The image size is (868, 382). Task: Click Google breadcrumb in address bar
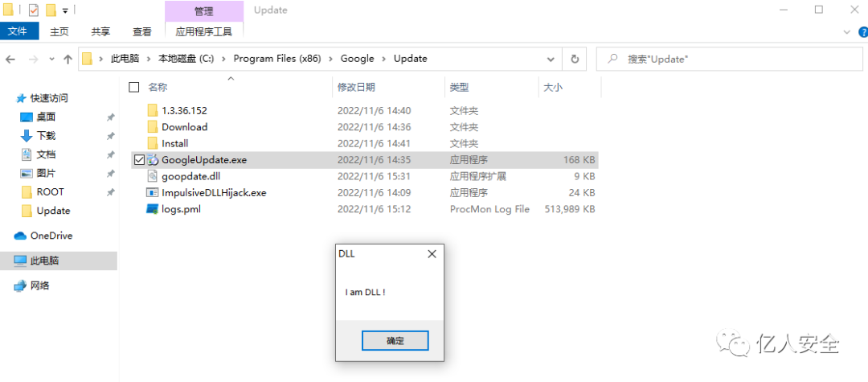357,59
